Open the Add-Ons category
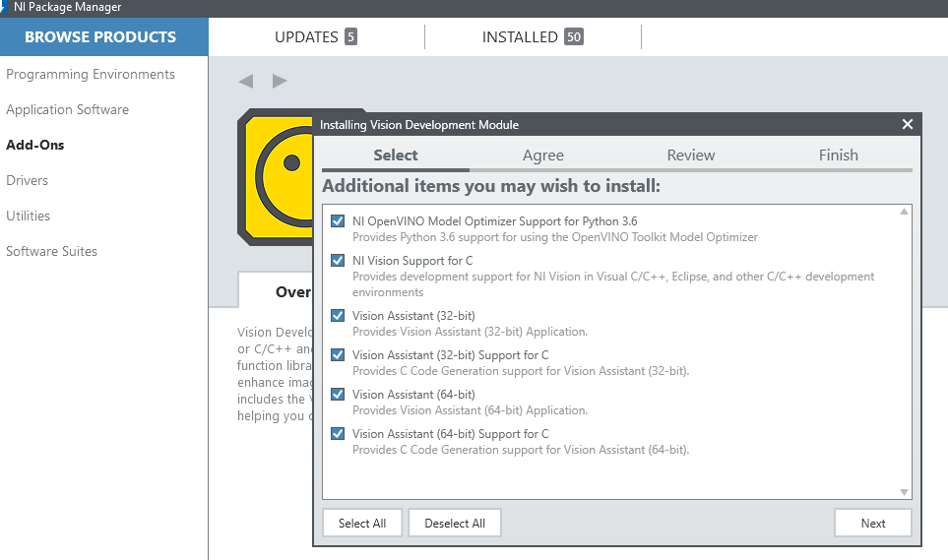Screen dimensions: 948x560 click(x=35, y=145)
